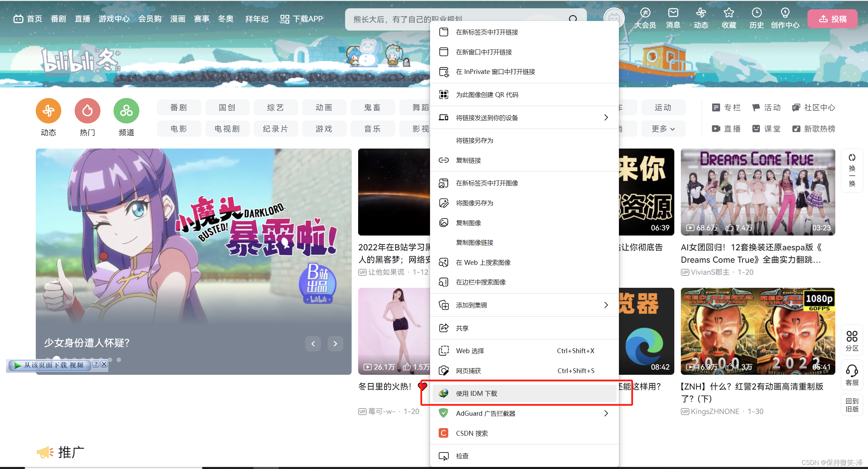Open the 分区 sidebar icon
Viewport: 868px width, 469px height.
click(852, 341)
